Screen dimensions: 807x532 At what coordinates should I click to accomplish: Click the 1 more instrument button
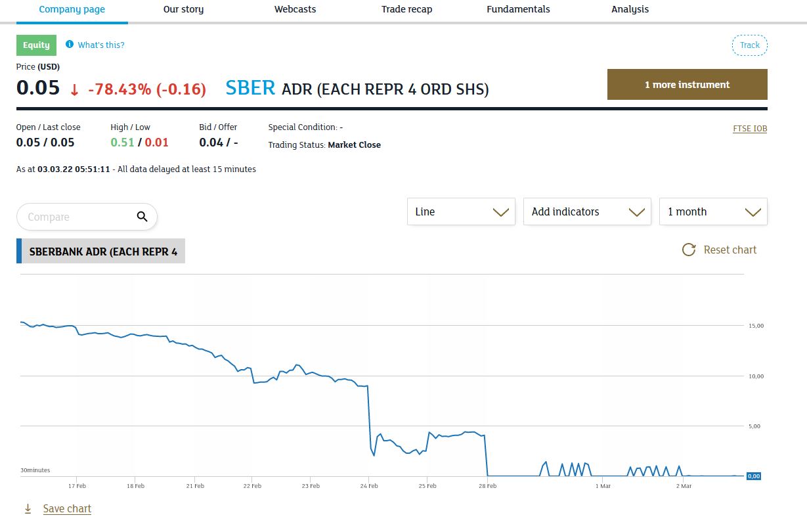[x=687, y=84]
